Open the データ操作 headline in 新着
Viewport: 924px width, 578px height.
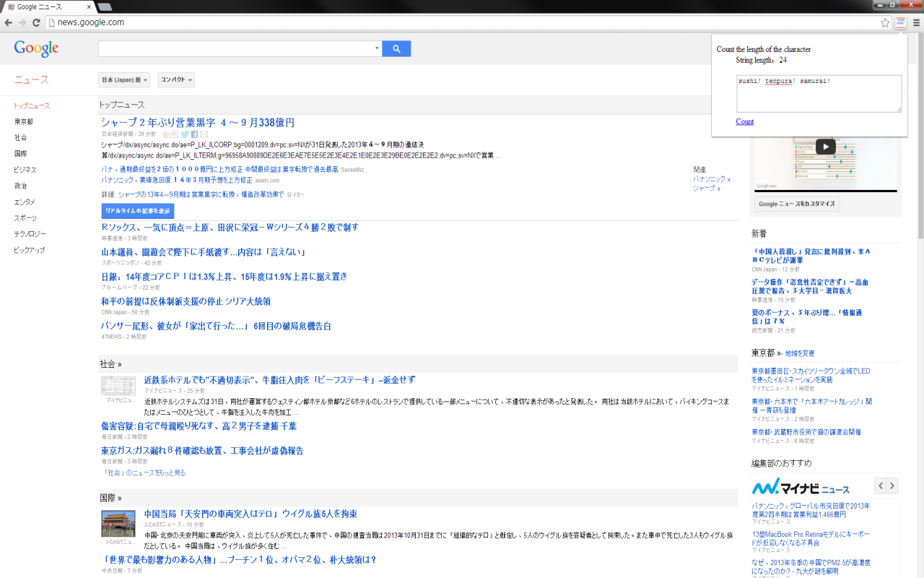click(x=810, y=286)
